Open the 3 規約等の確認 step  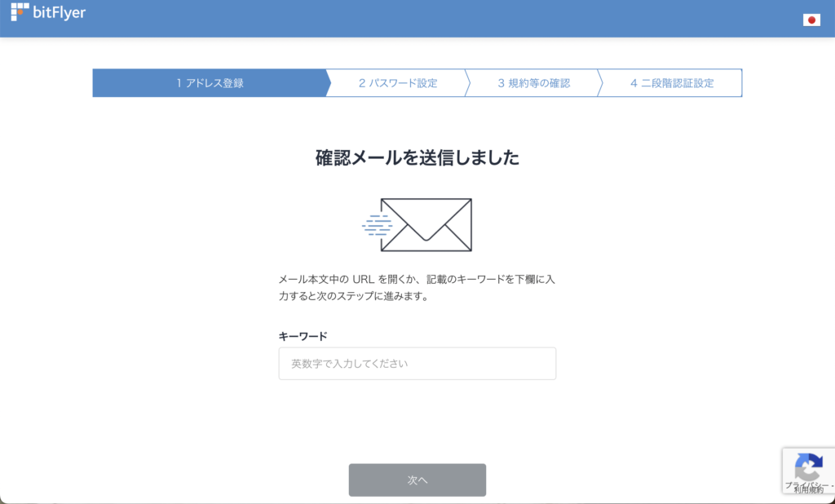[534, 82]
